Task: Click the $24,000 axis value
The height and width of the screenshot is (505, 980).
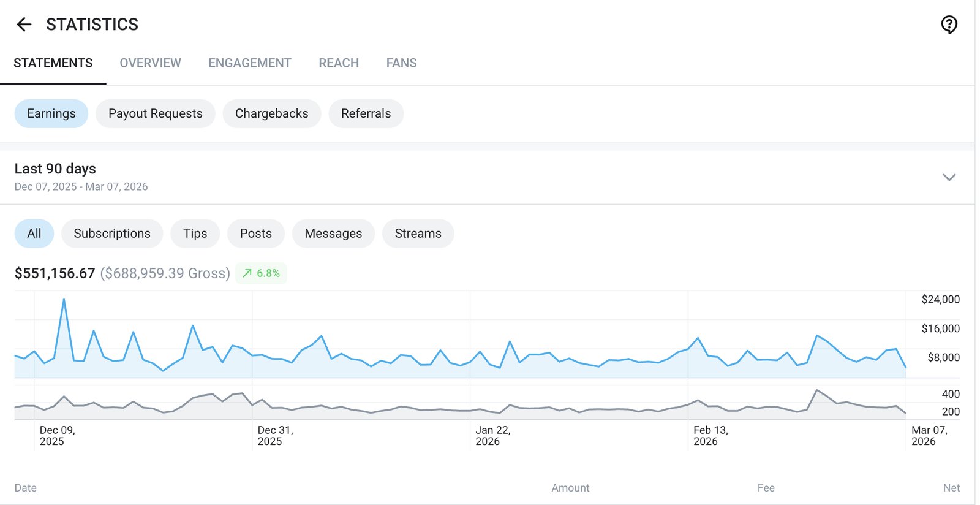Action: (x=941, y=299)
